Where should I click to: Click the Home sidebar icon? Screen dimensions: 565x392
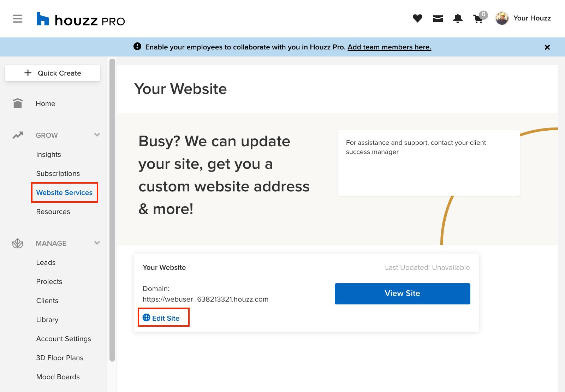click(18, 103)
